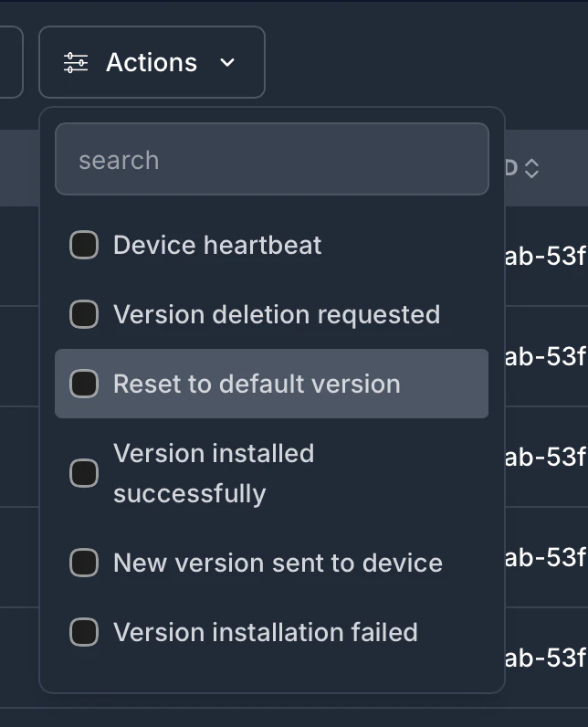Pick Version installed successfully option label

(214, 473)
